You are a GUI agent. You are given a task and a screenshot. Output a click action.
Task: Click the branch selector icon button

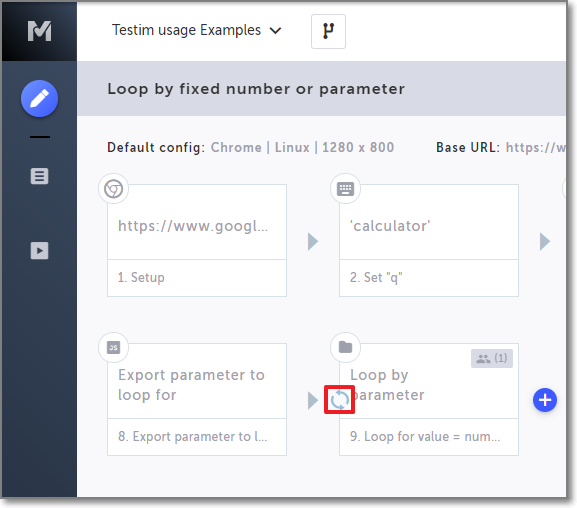pyautogui.click(x=328, y=31)
